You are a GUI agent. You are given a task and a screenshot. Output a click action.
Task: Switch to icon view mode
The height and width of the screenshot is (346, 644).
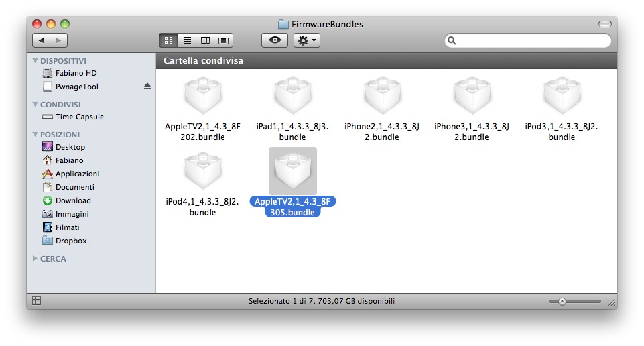point(168,40)
